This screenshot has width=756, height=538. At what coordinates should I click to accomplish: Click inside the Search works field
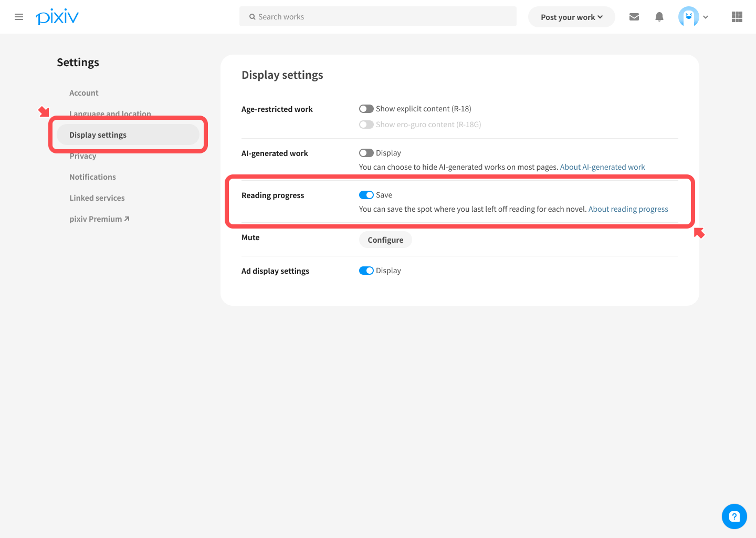[378, 16]
